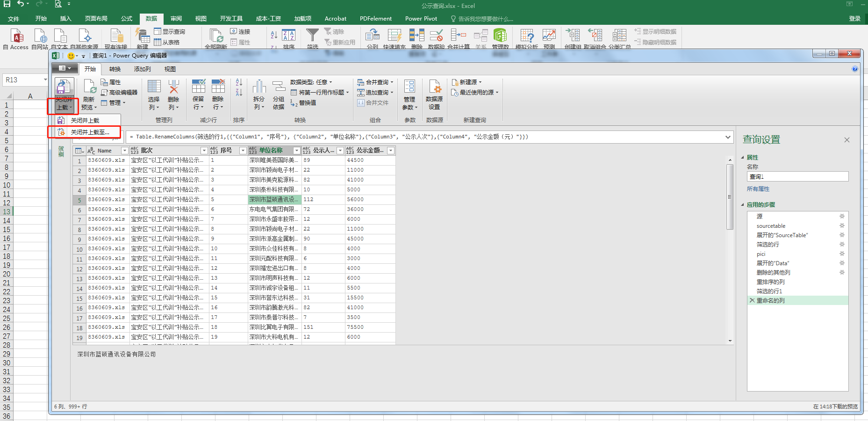Click gear icon beside the sourcetable step

coord(842,225)
